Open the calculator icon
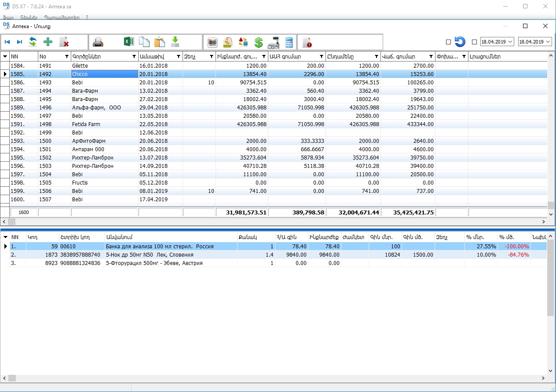556x392 pixels. tap(289, 42)
